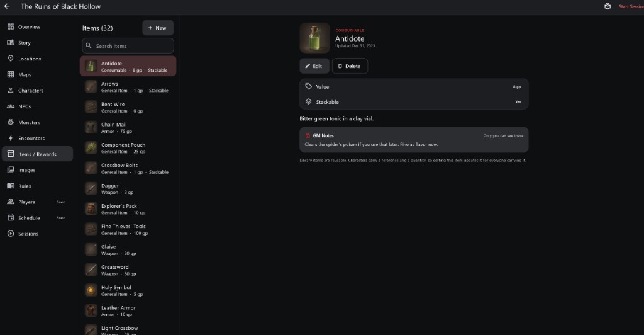Open the session icon beside Start Session

click(608, 6)
